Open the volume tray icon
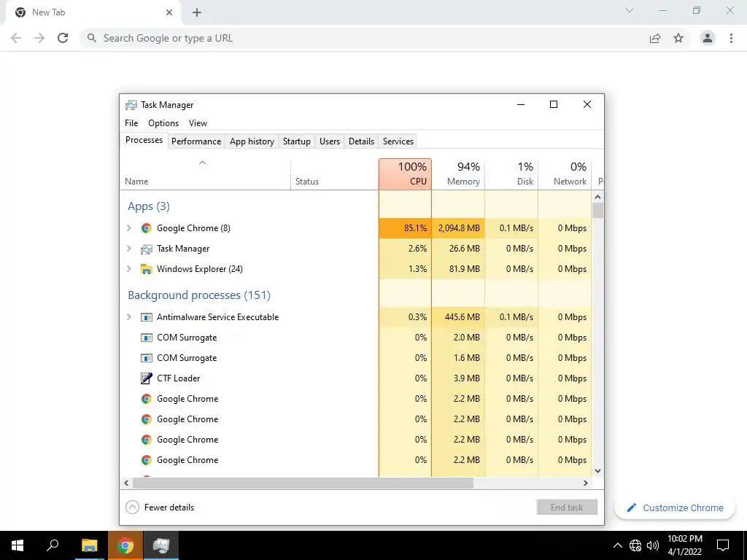The image size is (747, 560). pos(653,545)
